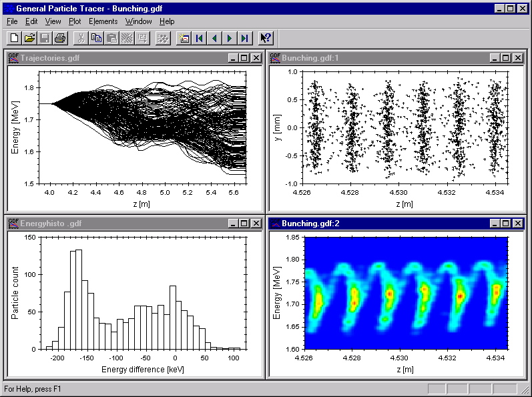532x397 pixels.
Task: Jump to first frame button
Action: [199, 38]
